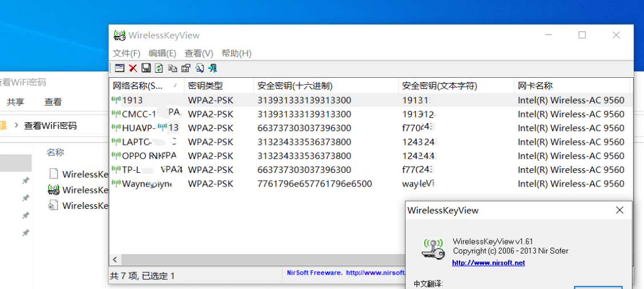Click hex key 313234333536373800 in the OPPO row
This screenshot has width=644, height=289.
[x=305, y=156]
